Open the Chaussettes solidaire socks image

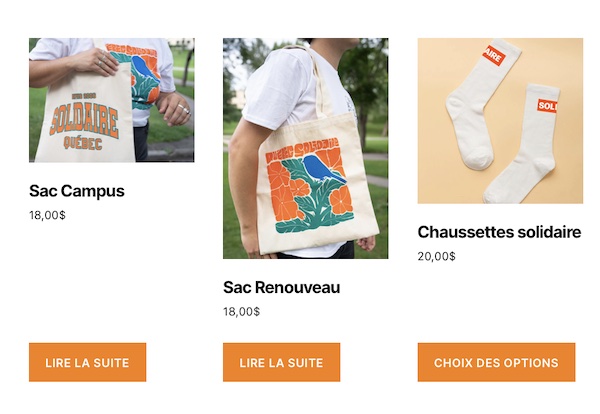pyautogui.click(x=500, y=121)
